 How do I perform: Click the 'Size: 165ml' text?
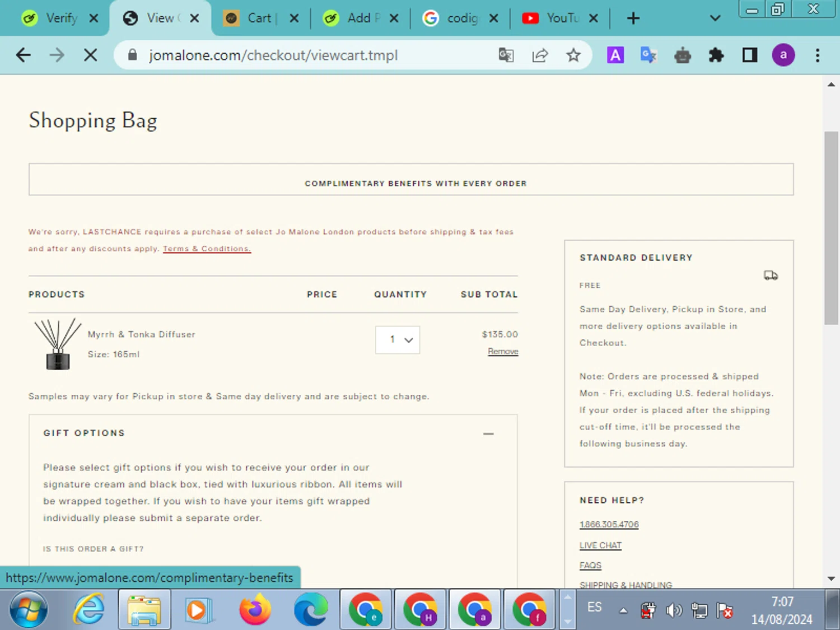click(114, 354)
